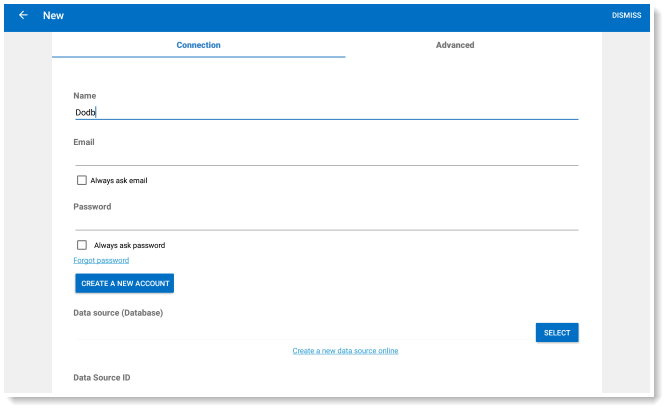669x412 pixels.
Task: Go back using the arrow icon
Action: pyautogui.click(x=23, y=15)
